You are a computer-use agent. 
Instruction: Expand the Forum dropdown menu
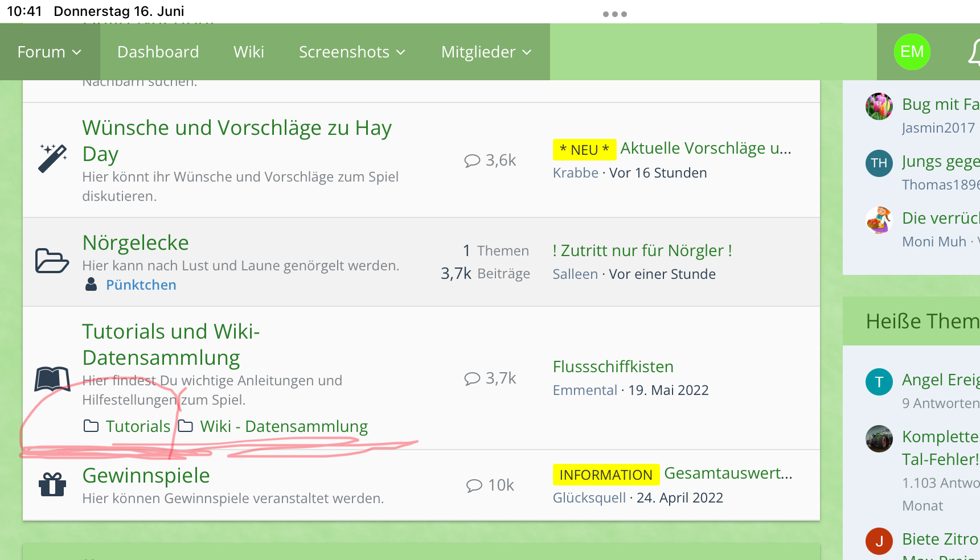[x=50, y=52]
